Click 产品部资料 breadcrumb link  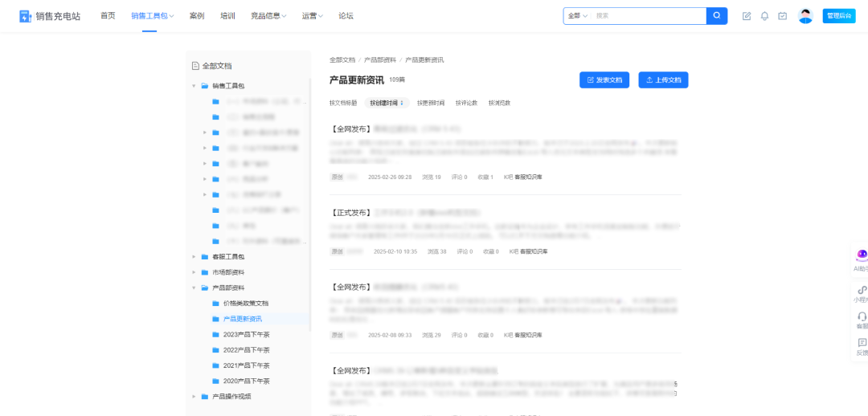click(x=379, y=59)
